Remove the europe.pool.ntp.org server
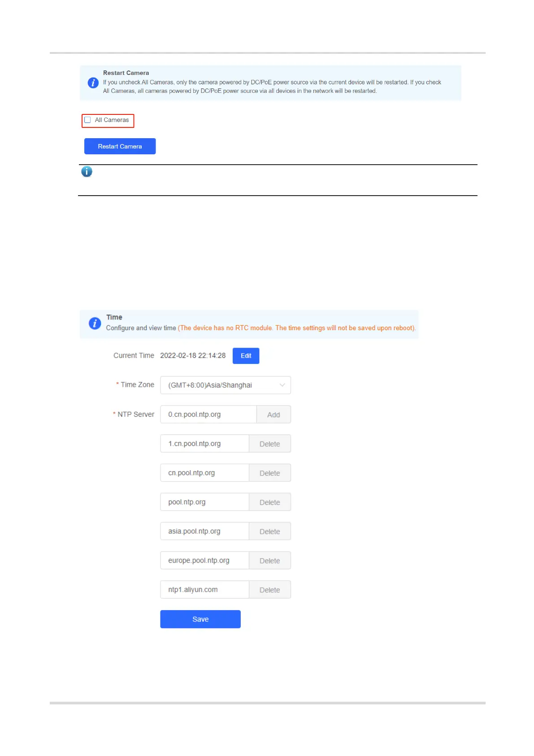Viewport: 534px width, 756px height. coord(270,560)
